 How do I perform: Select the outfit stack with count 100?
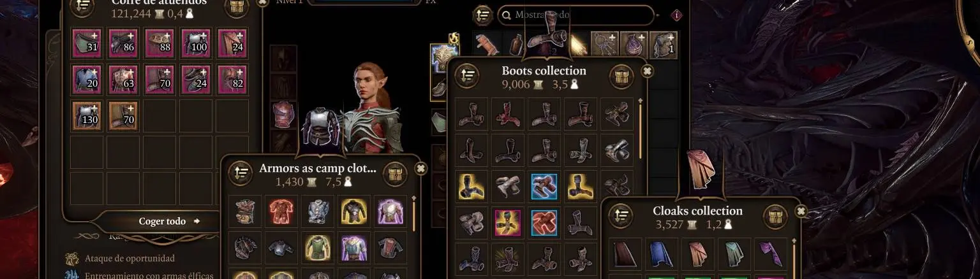[x=196, y=43]
